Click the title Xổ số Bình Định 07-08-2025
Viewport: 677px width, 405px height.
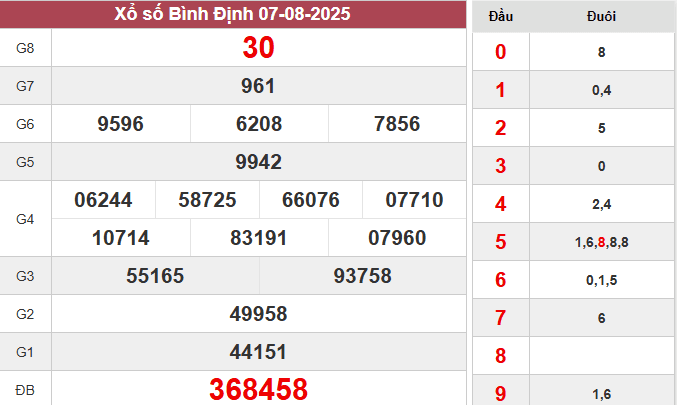pos(232,14)
